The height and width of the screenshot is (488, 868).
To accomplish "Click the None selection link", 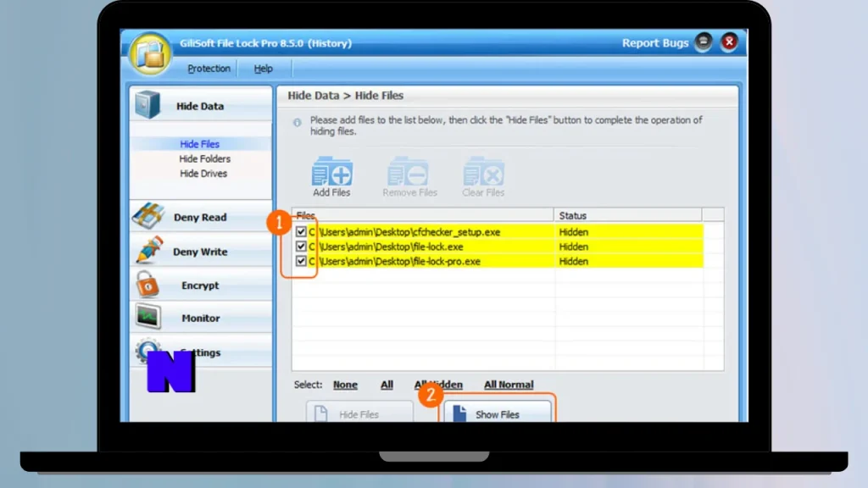I will tap(345, 385).
